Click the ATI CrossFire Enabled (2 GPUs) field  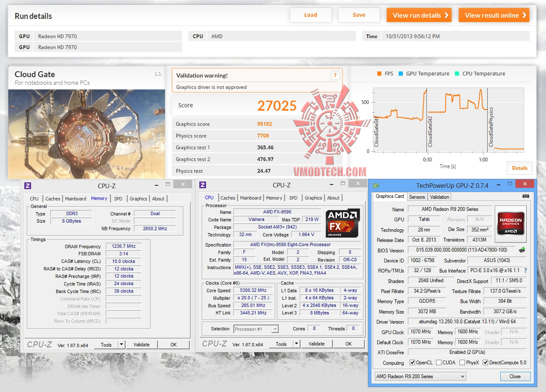click(467, 353)
